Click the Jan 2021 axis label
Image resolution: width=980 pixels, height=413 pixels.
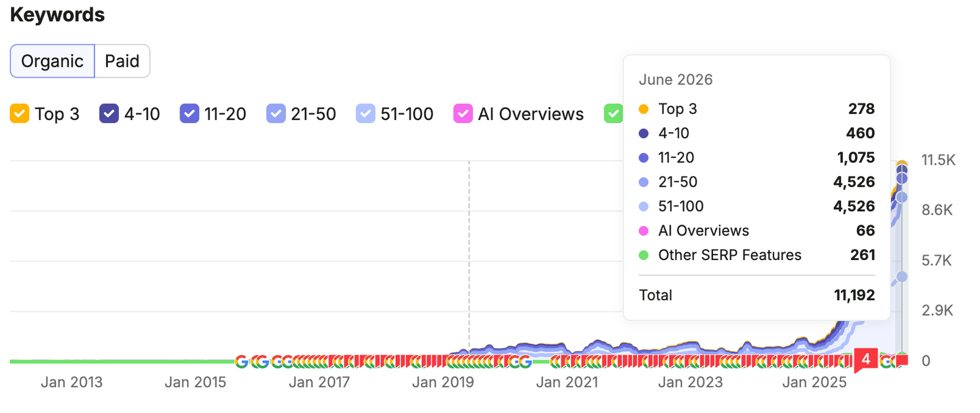pos(567,382)
